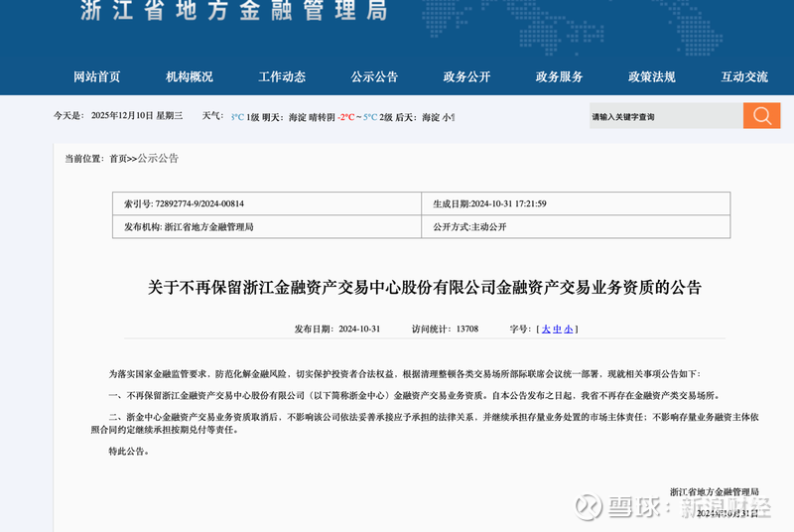This screenshot has width=794, height=532.
Task: Set font size to 大
Action: point(546,329)
